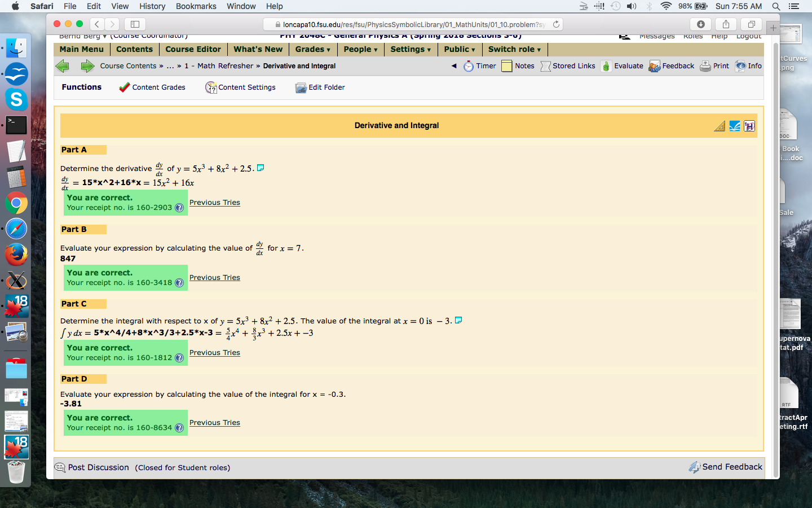Open Main Menu
Viewport: 812px width, 508px height.
coord(82,49)
